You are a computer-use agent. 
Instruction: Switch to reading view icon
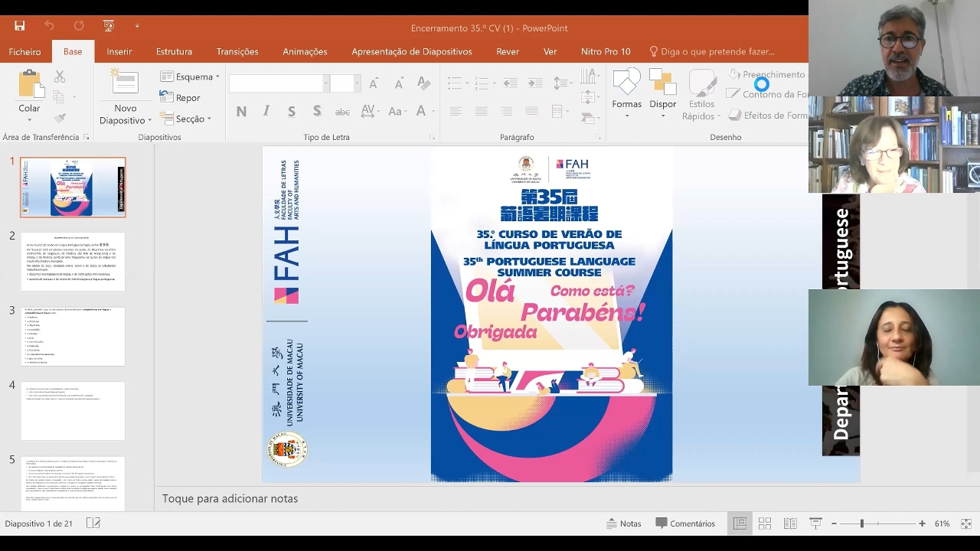click(790, 523)
